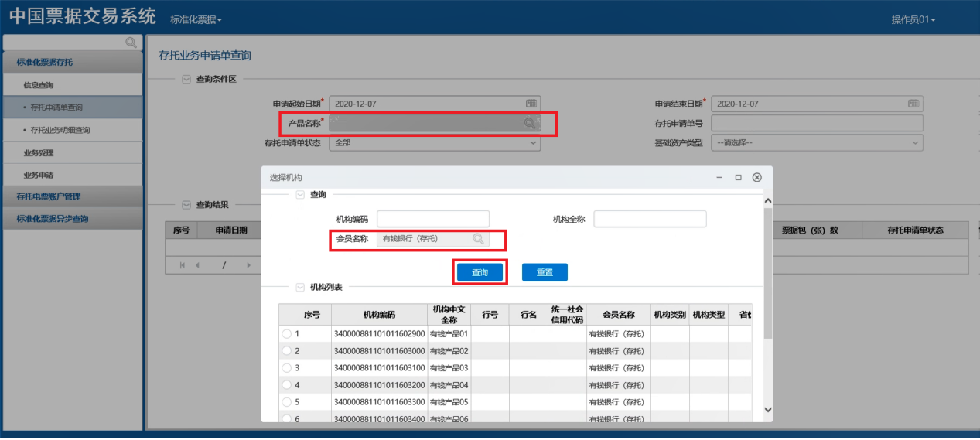The image size is (980, 440).
Task: Maximize the 选择机构 dialog
Action: click(739, 178)
